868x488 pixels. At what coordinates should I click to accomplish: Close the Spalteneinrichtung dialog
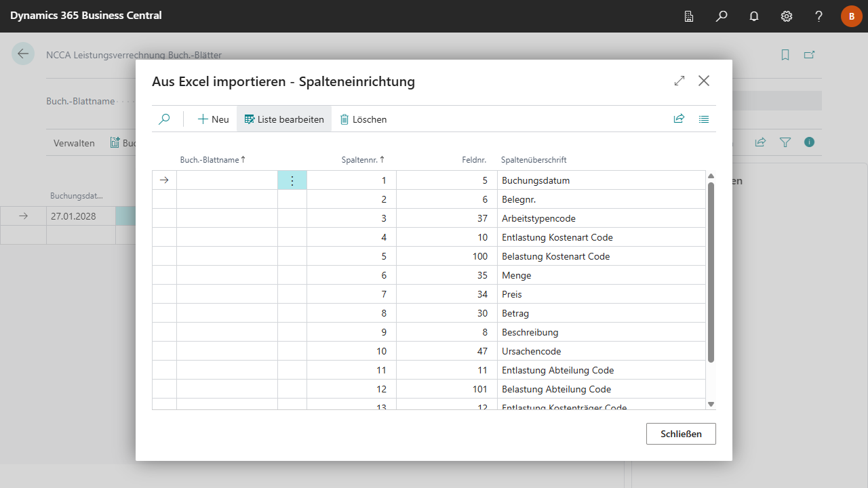[704, 81]
